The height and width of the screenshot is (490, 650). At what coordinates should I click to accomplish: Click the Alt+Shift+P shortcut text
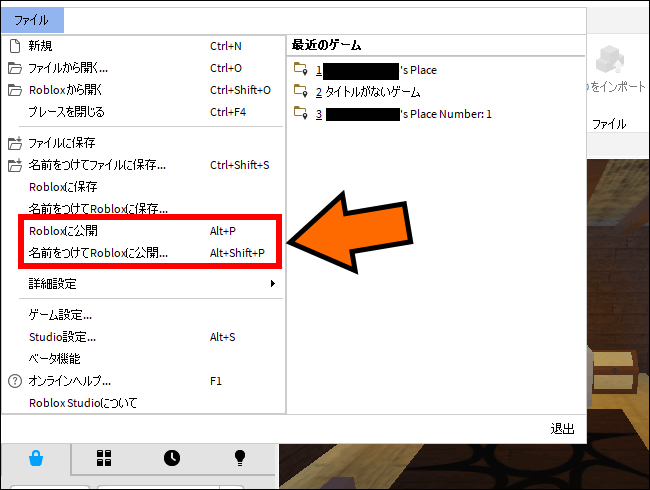point(237,253)
